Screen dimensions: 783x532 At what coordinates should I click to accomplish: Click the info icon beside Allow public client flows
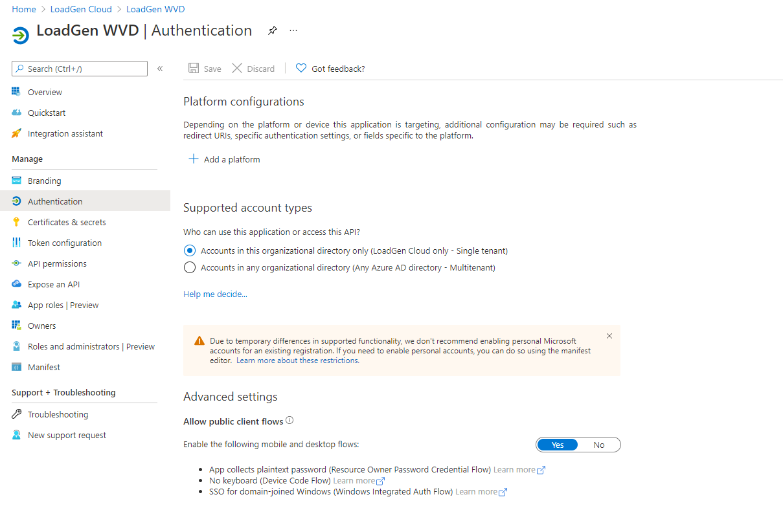(289, 421)
